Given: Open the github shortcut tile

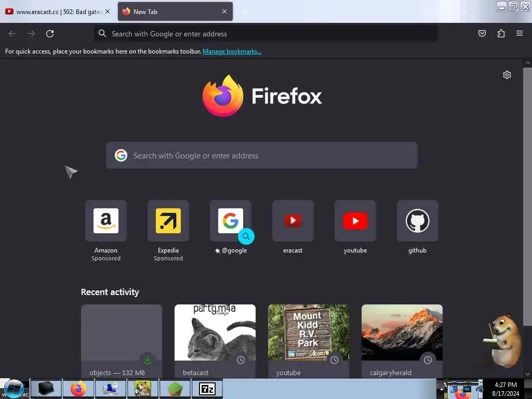Looking at the screenshot, I should (417, 221).
